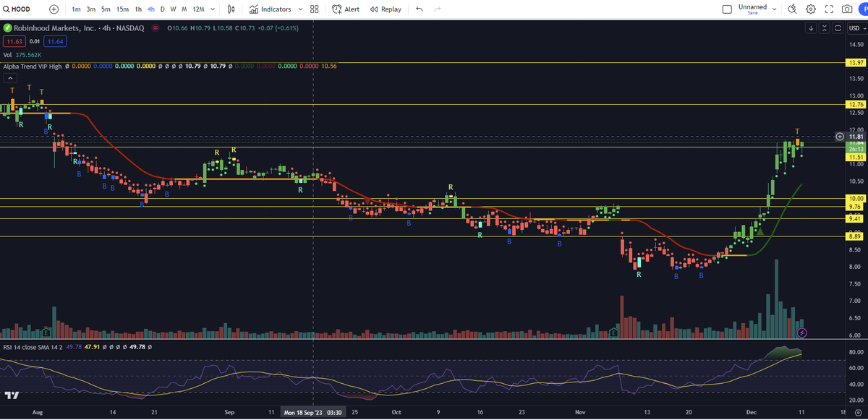Create a new Alert
This screenshot has height=420, width=868.
(x=346, y=9)
